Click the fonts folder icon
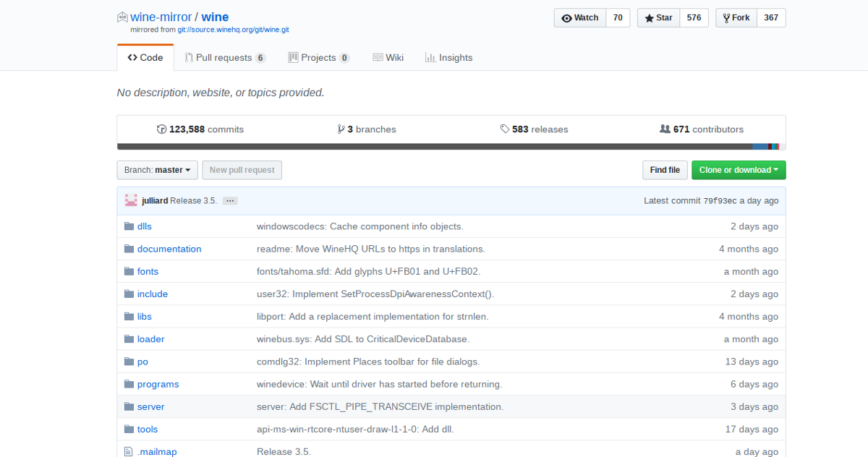Viewport: 868px width, 457px height. click(129, 271)
